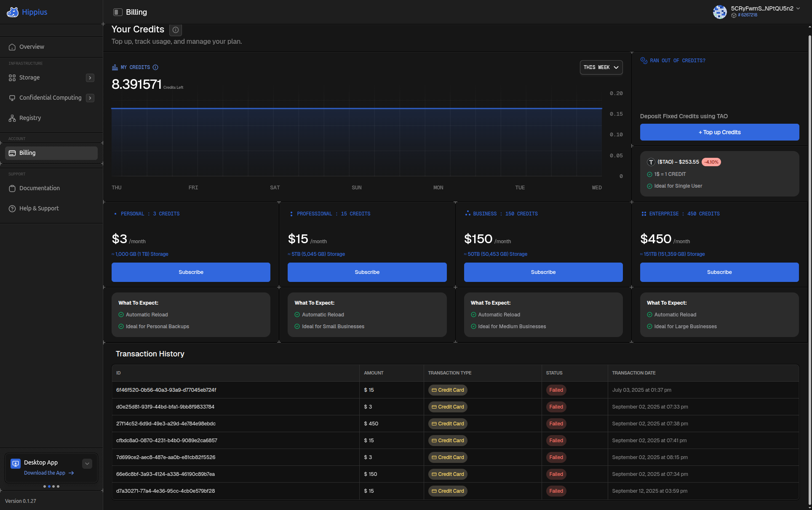Click the Desktop App monitor icon
Viewport: 812px width, 510px height.
pos(16,463)
